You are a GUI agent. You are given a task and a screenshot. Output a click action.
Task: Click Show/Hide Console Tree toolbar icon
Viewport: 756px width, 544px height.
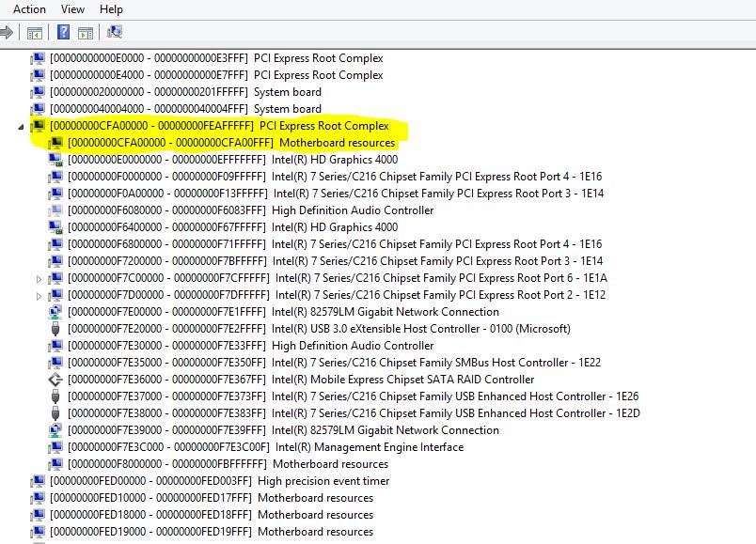coord(35,33)
